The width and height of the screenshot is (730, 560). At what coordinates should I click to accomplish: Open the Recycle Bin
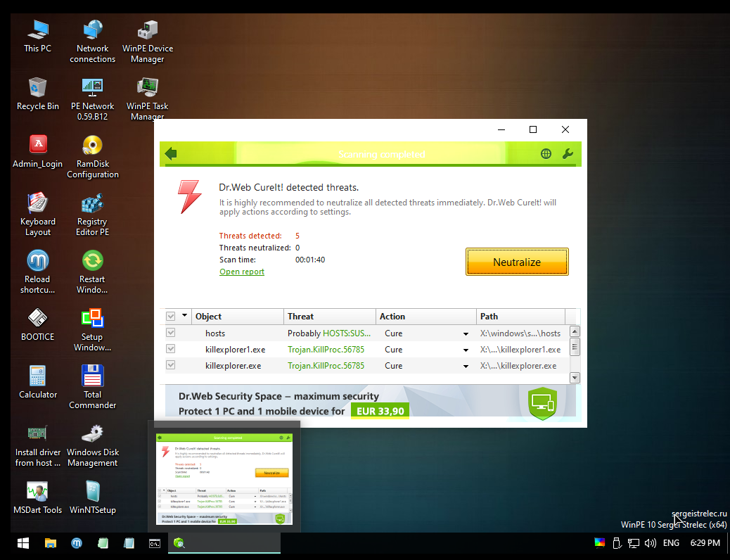click(38, 94)
